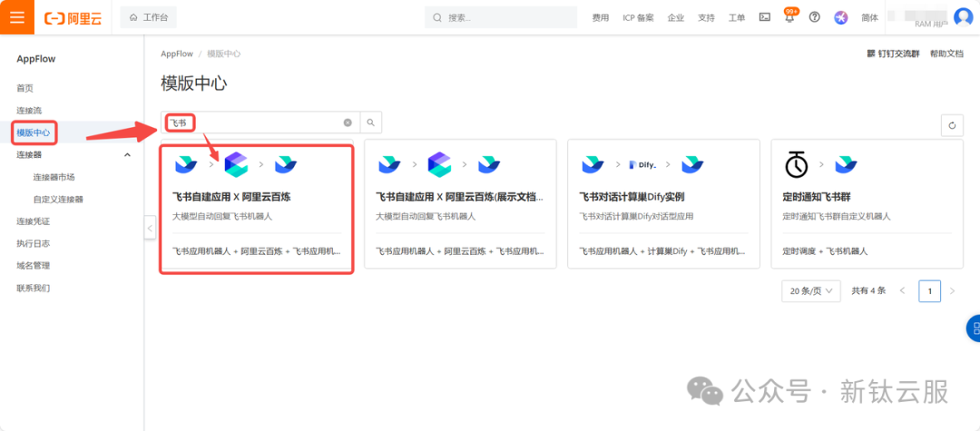This screenshot has height=431, width=980.
Task: Go to 首页 in sidebar
Action: pos(25,88)
